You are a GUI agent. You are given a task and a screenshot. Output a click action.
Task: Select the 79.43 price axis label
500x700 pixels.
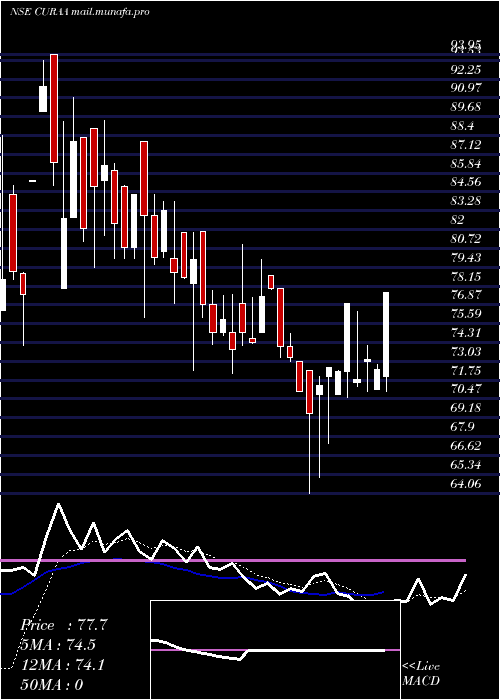click(x=466, y=258)
